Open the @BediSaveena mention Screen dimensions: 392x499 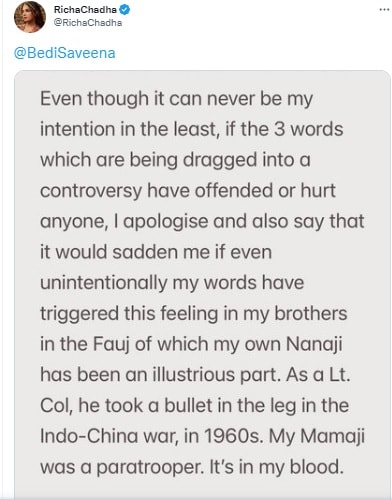click(x=65, y=53)
